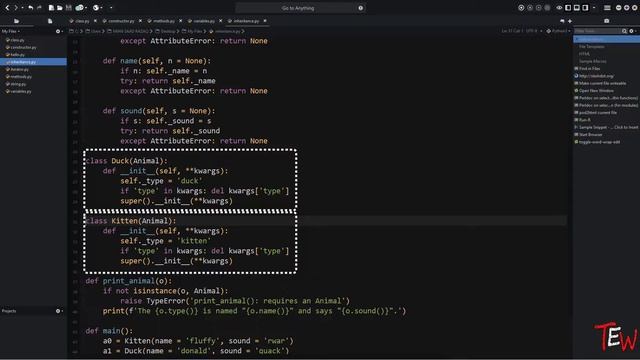Open the Places folder pane tab
Viewport: 640px width, 360px height.
[17, 21]
